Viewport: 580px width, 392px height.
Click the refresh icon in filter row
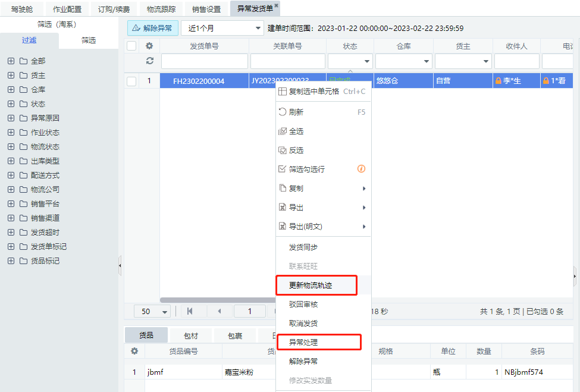click(150, 61)
